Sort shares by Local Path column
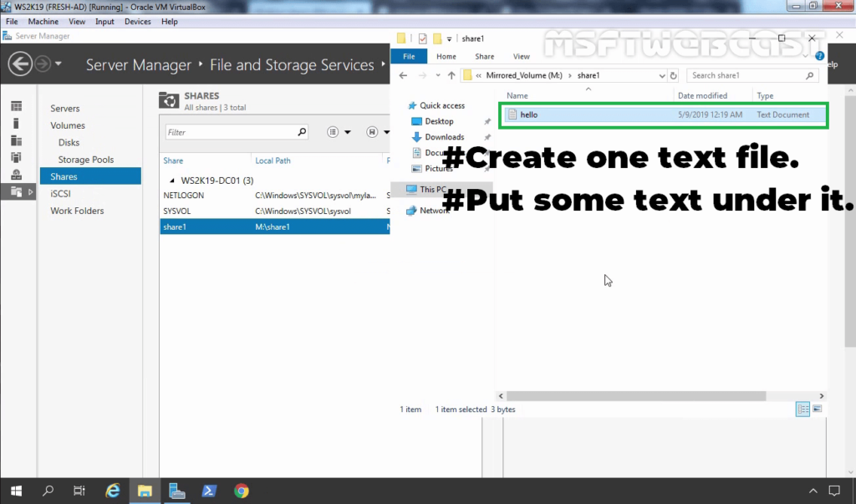The height and width of the screenshot is (504, 856). pyautogui.click(x=273, y=160)
